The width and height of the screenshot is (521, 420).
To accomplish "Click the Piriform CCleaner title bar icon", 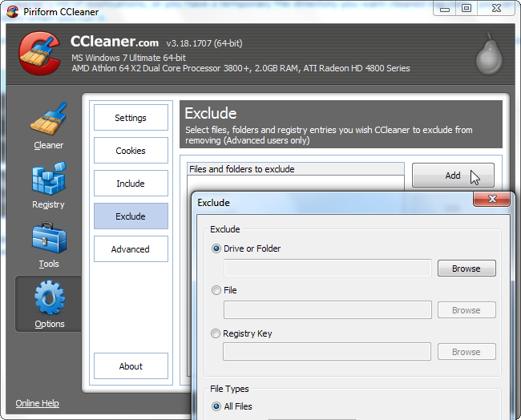I will click(x=13, y=12).
